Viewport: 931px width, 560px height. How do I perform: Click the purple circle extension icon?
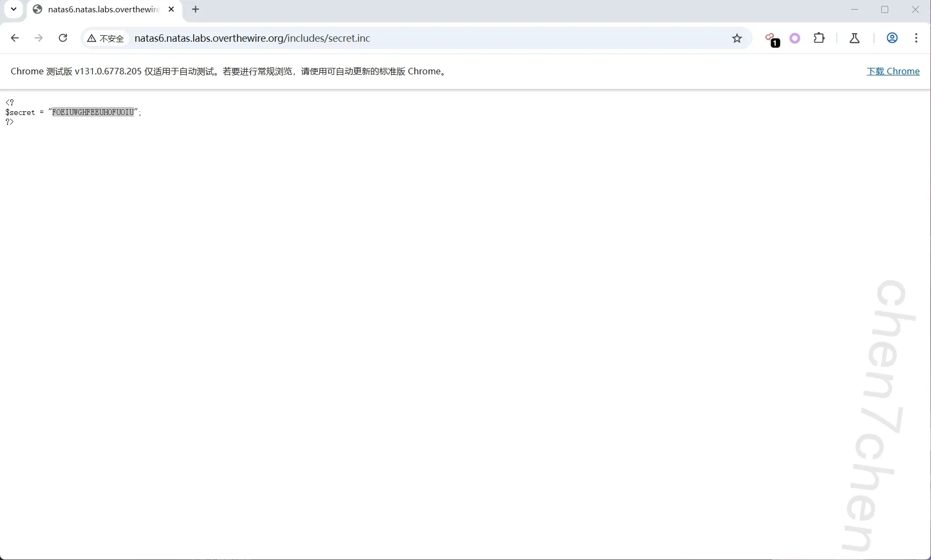pyautogui.click(x=795, y=39)
